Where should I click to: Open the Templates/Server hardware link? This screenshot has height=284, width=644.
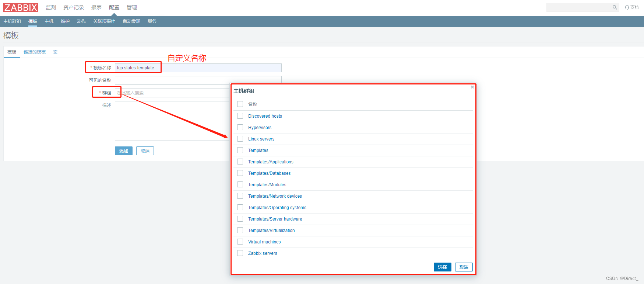tap(275, 219)
